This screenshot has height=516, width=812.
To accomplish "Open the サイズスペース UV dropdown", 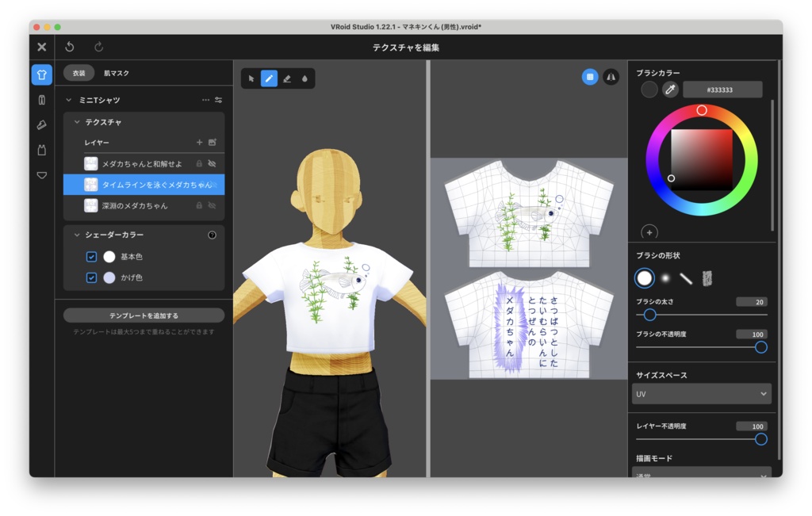I will coord(701,394).
